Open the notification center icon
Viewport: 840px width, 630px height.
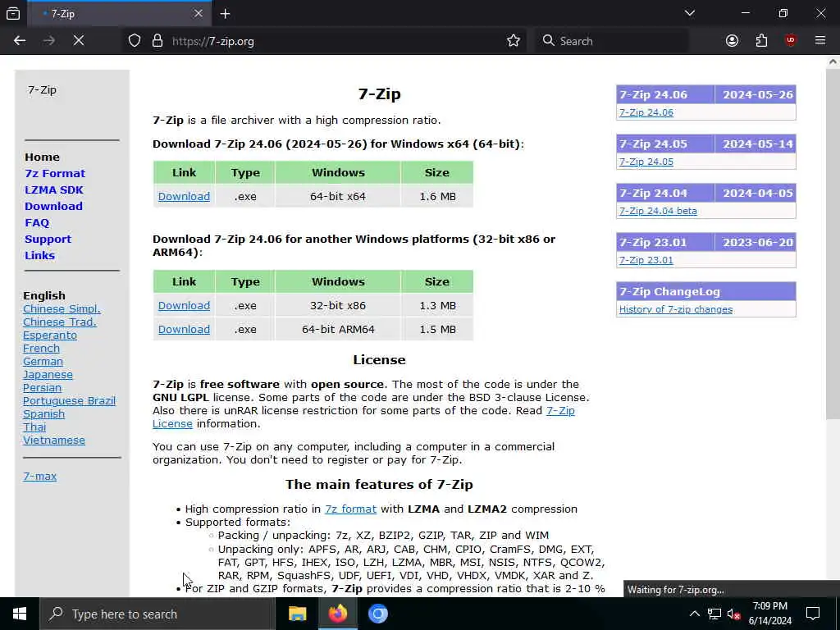coord(813,614)
